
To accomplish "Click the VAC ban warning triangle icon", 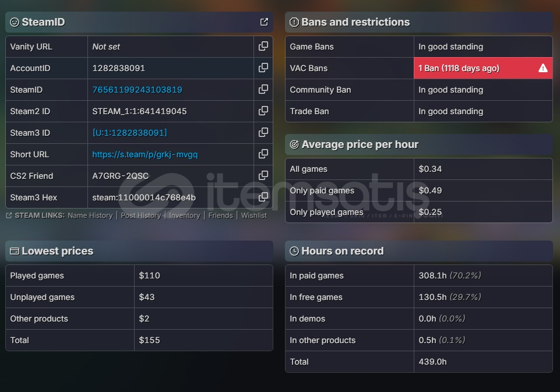I will coord(543,68).
